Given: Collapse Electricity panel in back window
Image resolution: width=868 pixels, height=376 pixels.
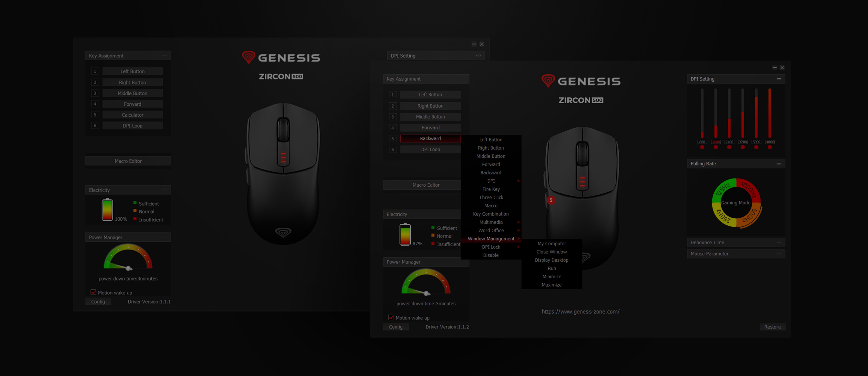Looking at the screenshot, I should point(165,190).
